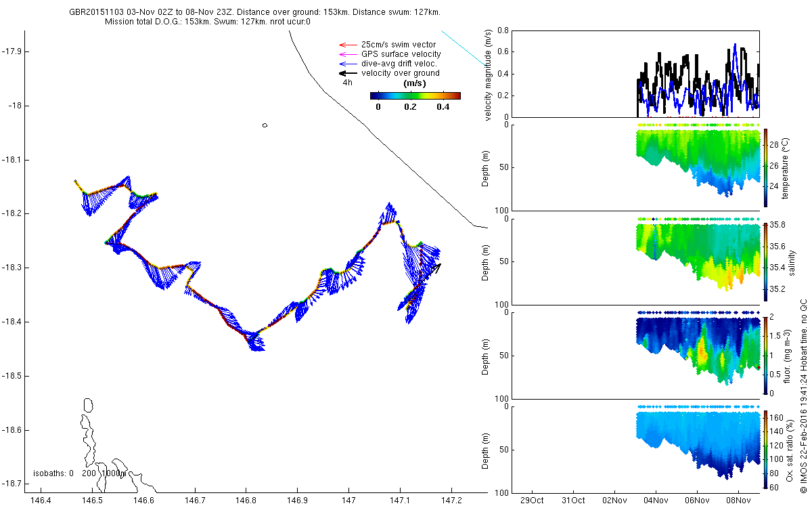
Task: Click the '08Nov' date tick label
Action: pos(738,501)
